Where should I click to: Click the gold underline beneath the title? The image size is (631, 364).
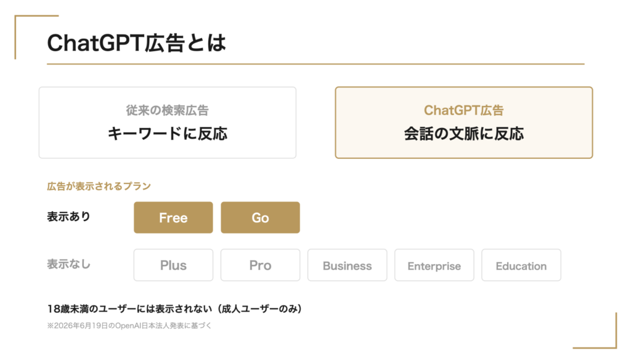coord(315,64)
